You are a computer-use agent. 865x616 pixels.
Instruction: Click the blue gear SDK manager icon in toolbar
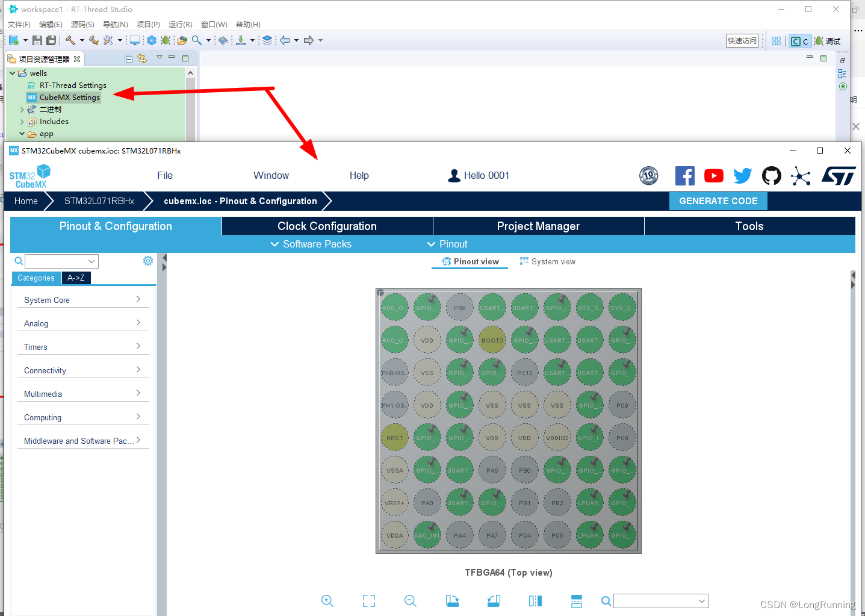[x=152, y=40]
